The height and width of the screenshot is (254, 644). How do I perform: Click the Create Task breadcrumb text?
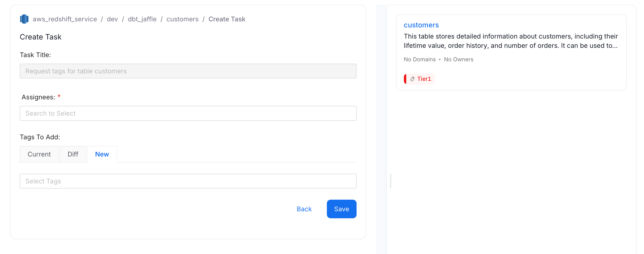(227, 19)
